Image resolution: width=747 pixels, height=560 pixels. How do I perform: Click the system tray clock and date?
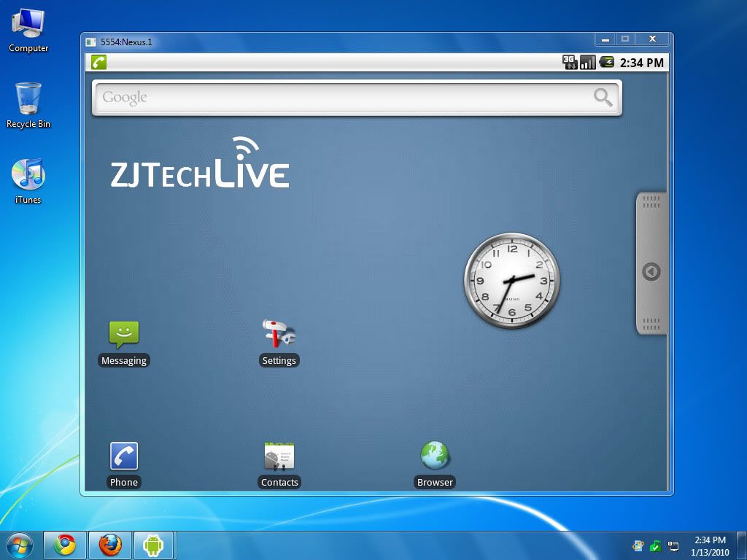[710, 545]
